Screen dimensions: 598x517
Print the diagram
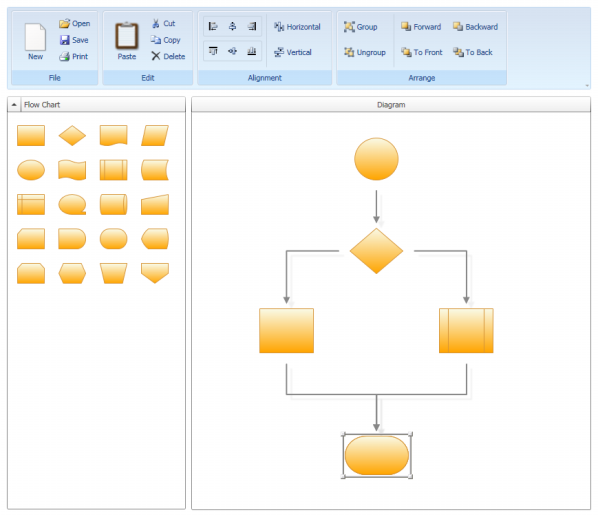(x=74, y=56)
